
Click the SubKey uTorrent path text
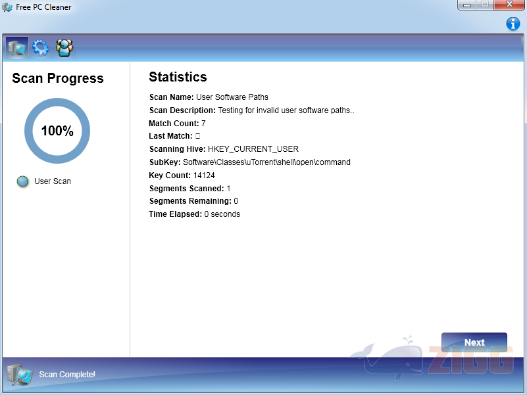[x=266, y=162]
